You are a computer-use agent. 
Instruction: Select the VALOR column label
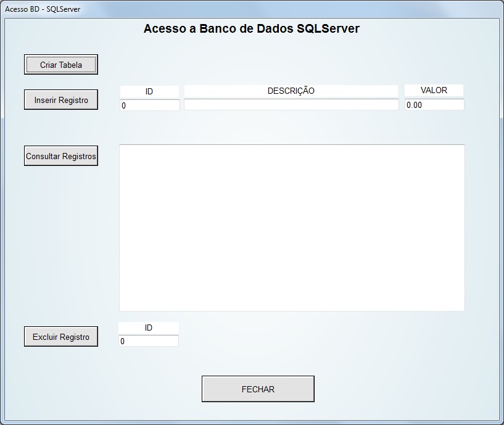point(434,90)
